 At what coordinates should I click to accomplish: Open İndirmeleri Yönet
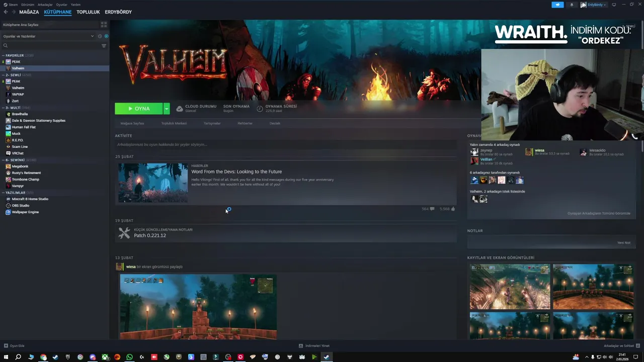tap(314, 346)
